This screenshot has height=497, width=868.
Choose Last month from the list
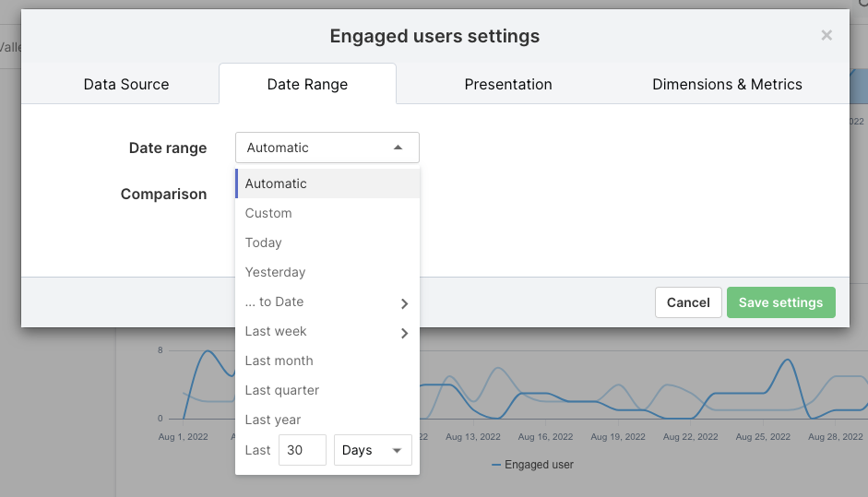tap(279, 361)
